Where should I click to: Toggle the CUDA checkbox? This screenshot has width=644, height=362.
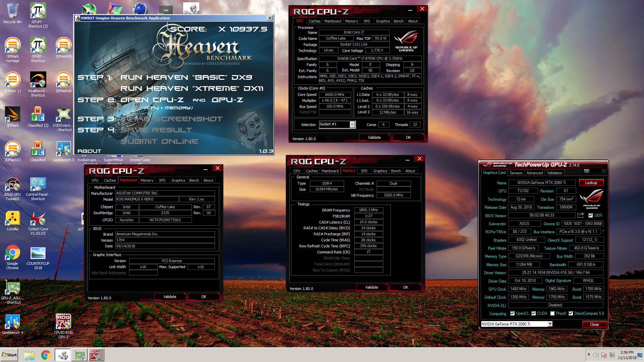coord(533,313)
